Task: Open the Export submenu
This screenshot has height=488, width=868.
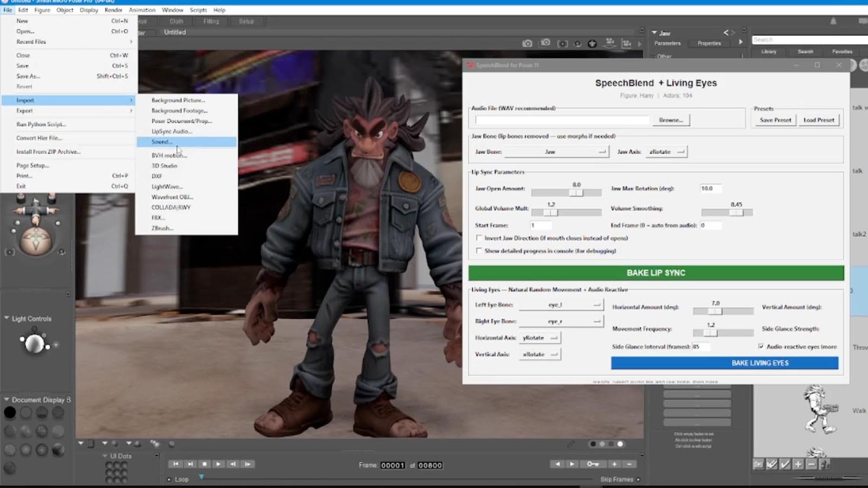Action: pyautogui.click(x=68, y=111)
